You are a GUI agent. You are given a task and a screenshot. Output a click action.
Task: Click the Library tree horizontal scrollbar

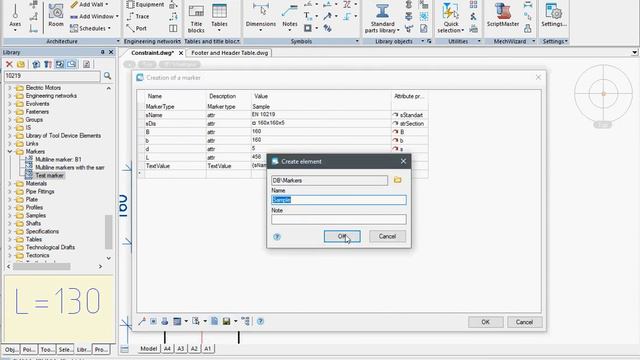[x=42, y=267]
